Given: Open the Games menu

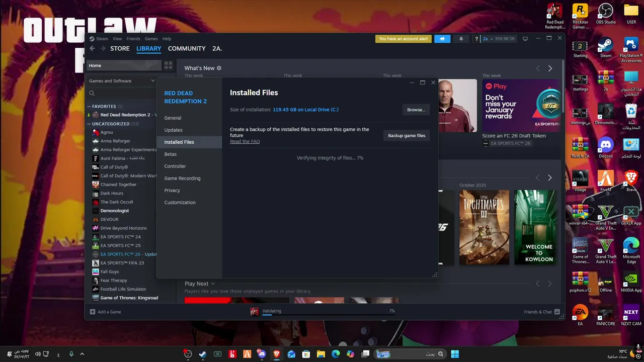Looking at the screenshot, I should 151,39.
